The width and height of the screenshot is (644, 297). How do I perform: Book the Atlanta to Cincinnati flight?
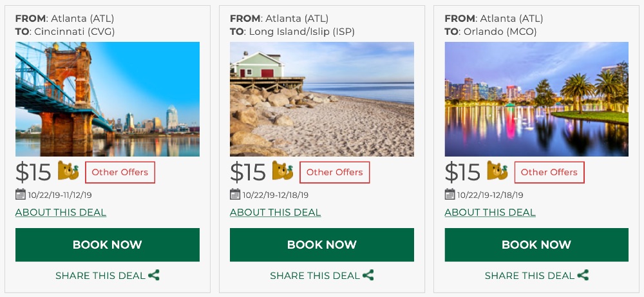(x=108, y=245)
